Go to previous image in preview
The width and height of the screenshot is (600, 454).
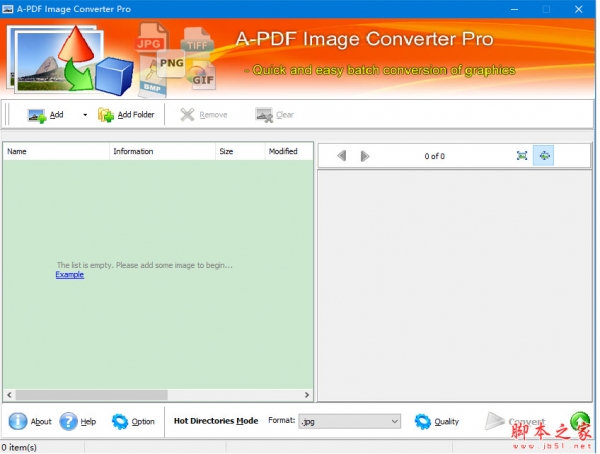click(342, 156)
